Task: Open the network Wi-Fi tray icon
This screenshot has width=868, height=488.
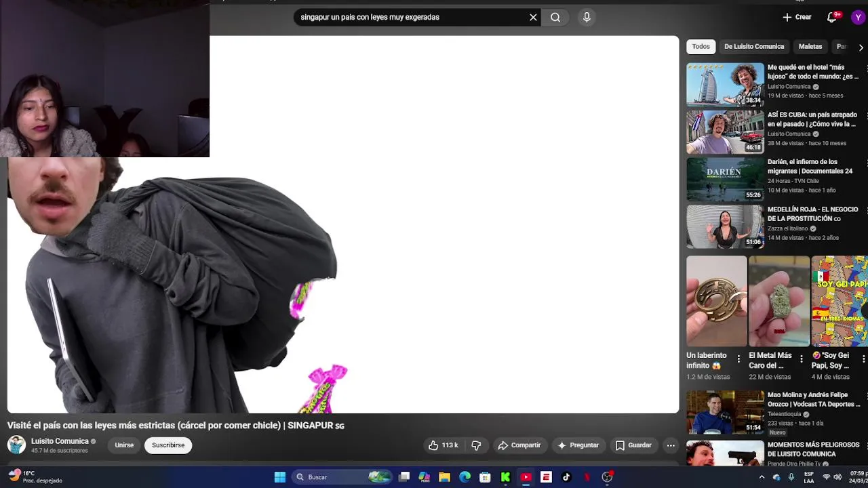Action: (827, 477)
